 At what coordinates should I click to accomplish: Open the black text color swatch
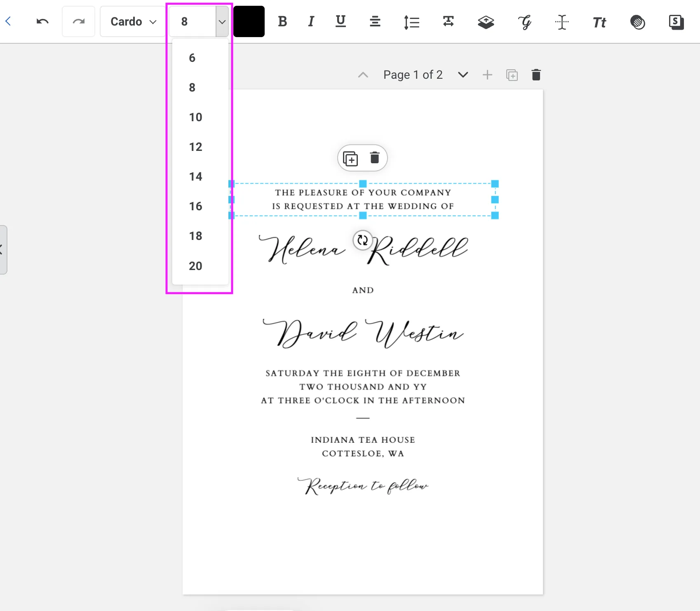[249, 21]
